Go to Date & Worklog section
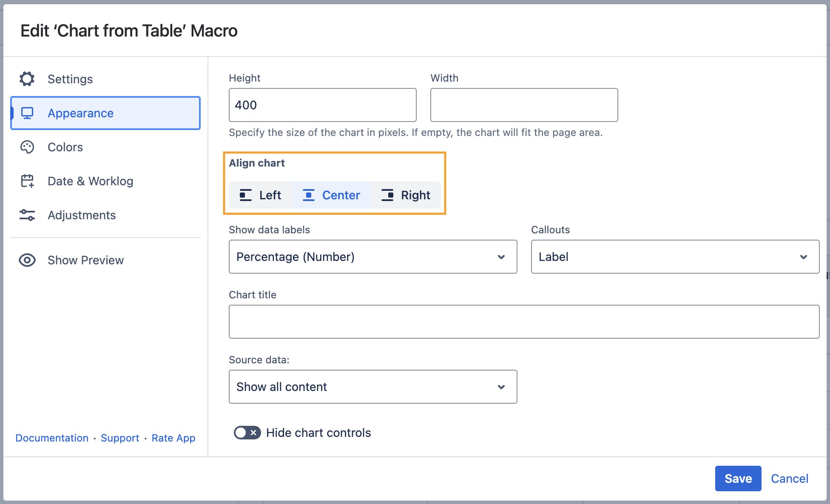830x504 pixels. (90, 181)
